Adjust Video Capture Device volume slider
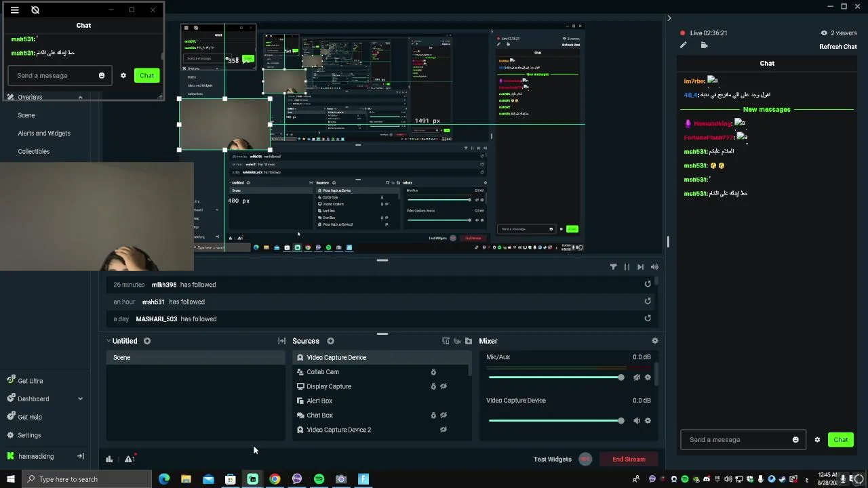868x488 pixels. tap(555, 421)
